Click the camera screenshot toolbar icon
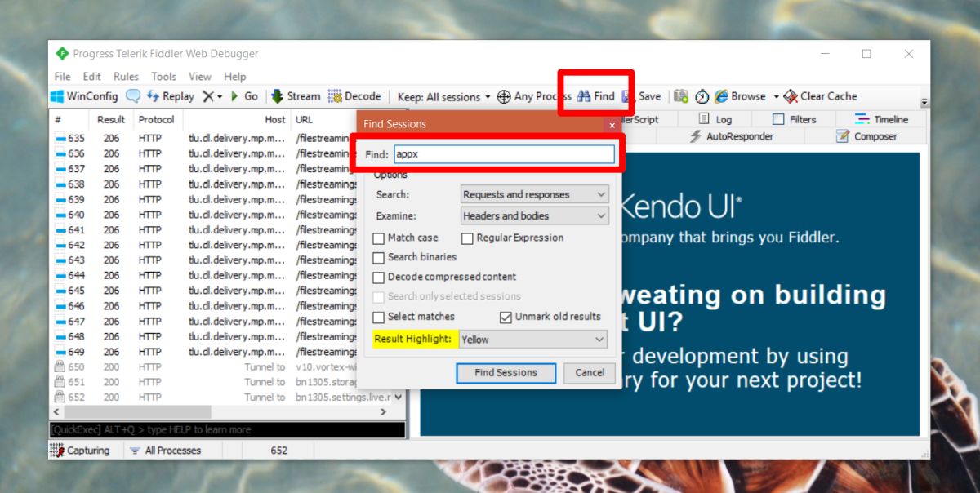The image size is (980, 493). (681, 96)
